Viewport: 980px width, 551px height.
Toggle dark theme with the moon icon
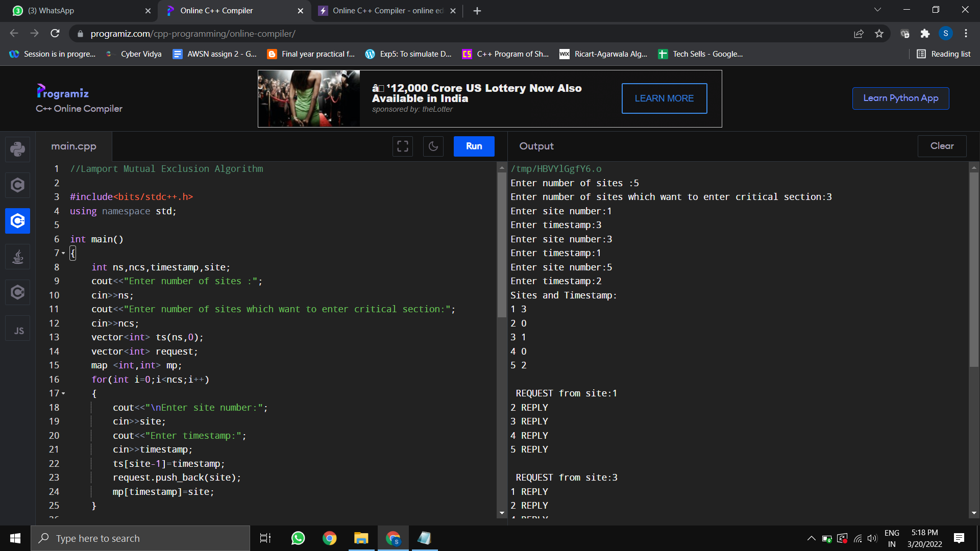(x=433, y=146)
